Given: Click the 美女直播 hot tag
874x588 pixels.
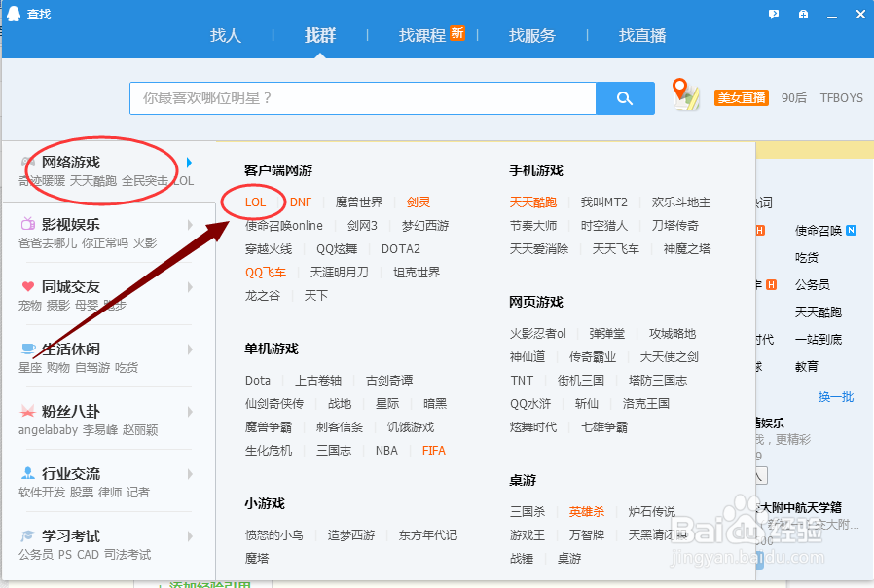Looking at the screenshot, I should [x=742, y=98].
